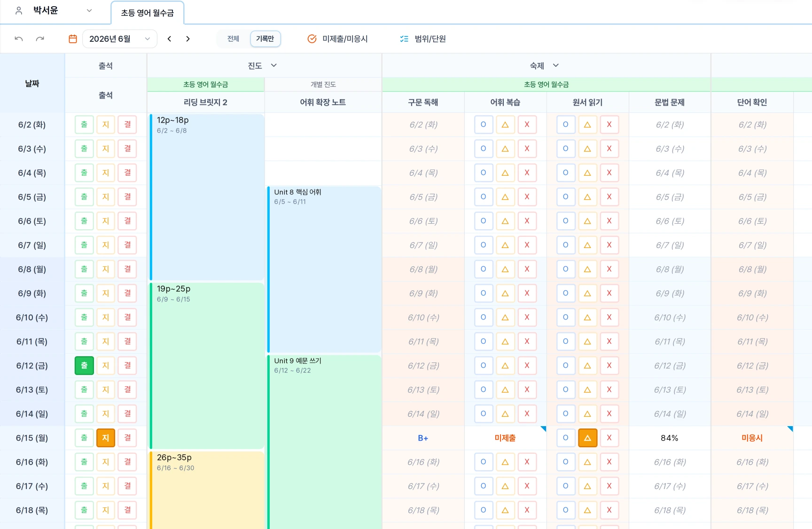Viewport: 812px width, 529px height.
Task: Click the 범위/단원 button
Action: 423,39
